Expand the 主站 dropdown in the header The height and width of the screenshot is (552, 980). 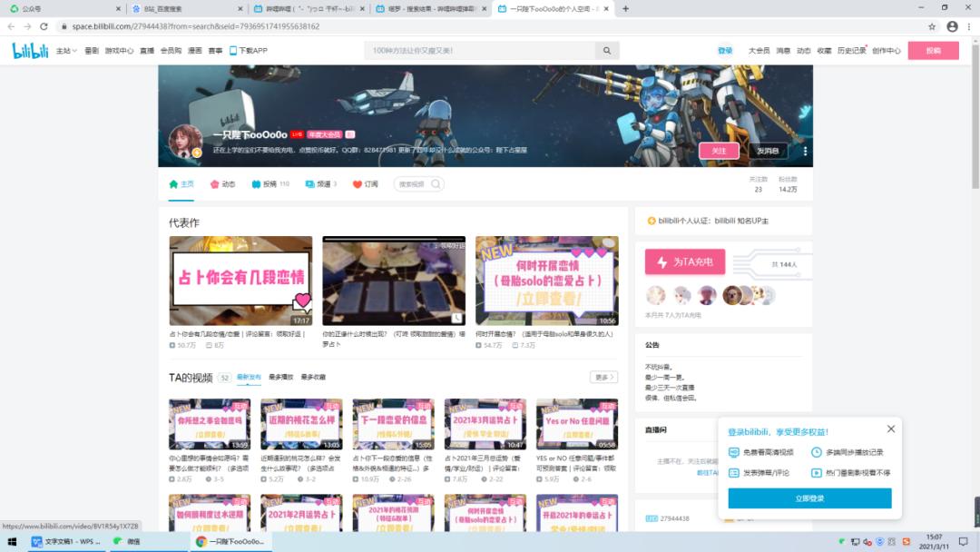coord(66,51)
